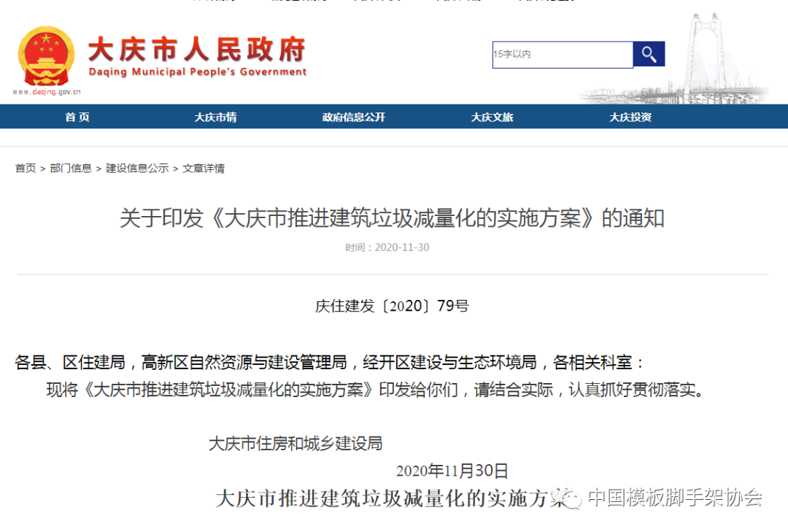Open the 大庆市情 navigation item
This screenshot has width=788, height=532.
pos(215,117)
